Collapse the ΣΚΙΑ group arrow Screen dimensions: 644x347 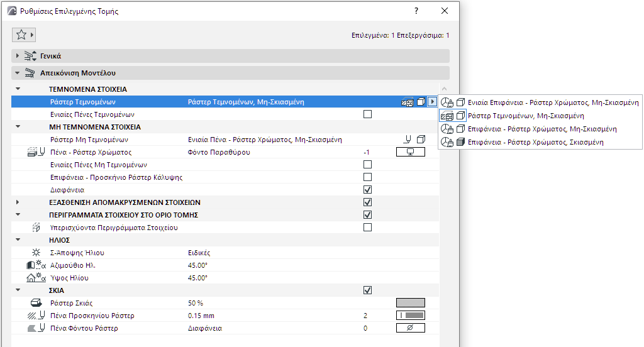click(x=18, y=290)
